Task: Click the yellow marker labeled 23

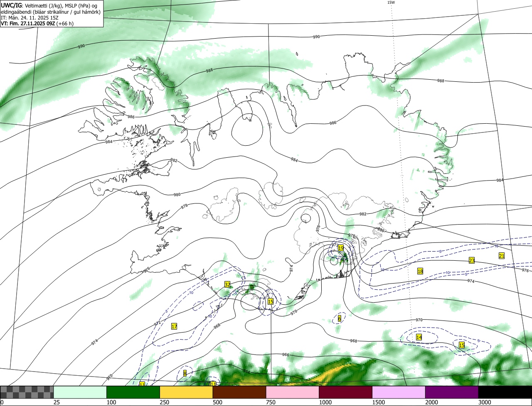Action: (x=472, y=260)
